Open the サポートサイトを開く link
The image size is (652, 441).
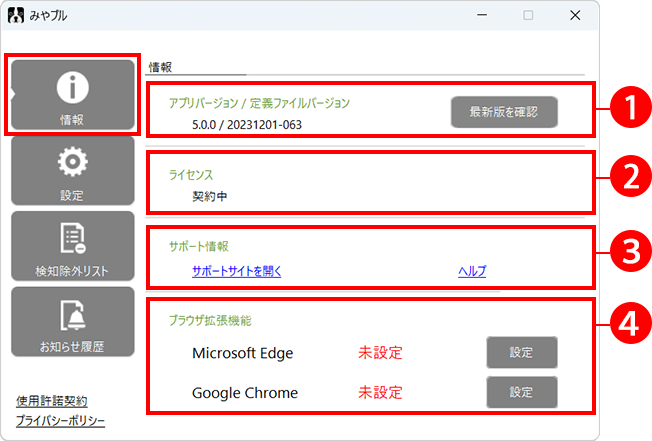click(x=237, y=271)
